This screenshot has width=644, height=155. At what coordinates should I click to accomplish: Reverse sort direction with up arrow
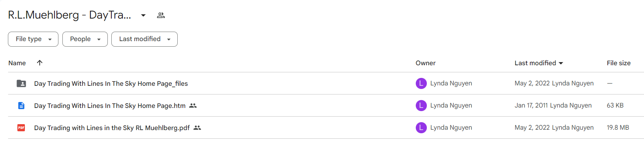(x=39, y=63)
